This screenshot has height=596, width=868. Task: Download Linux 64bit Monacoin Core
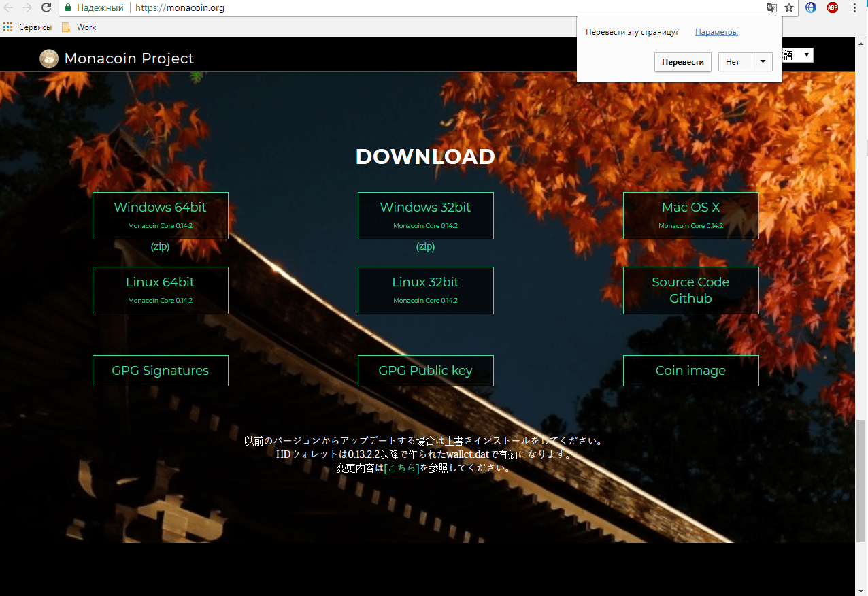pos(161,291)
